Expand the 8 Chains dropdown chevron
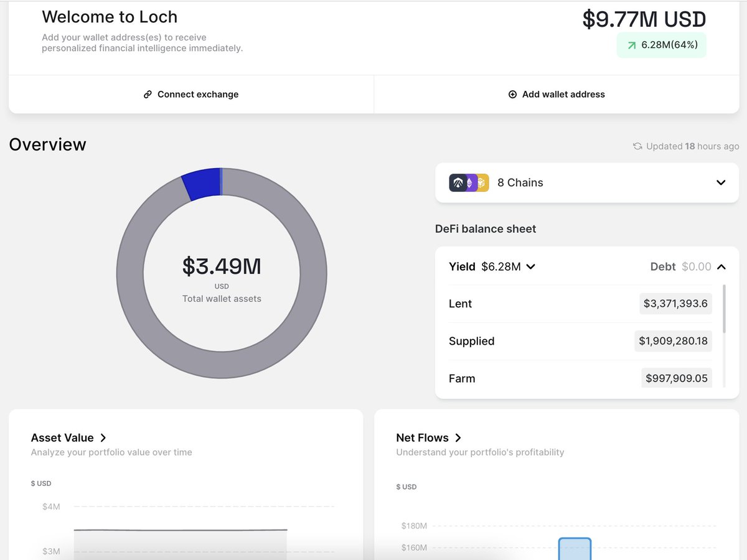Image resolution: width=747 pixels, height=560 pixels. 721,182
